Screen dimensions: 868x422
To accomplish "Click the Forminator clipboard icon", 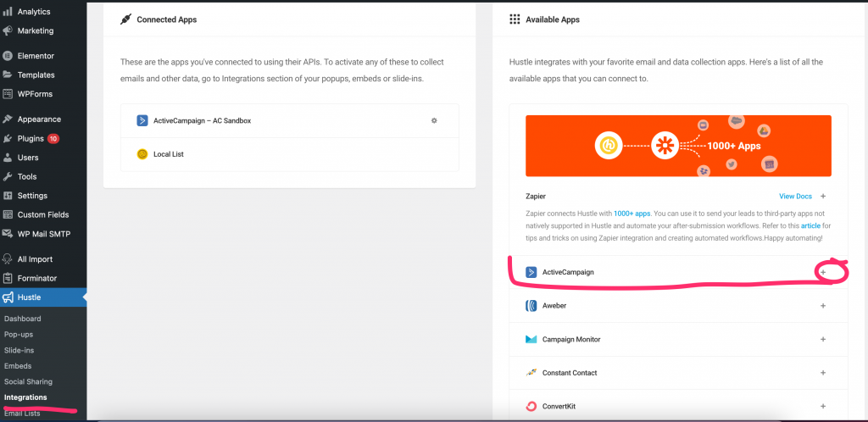I will 8,278.
